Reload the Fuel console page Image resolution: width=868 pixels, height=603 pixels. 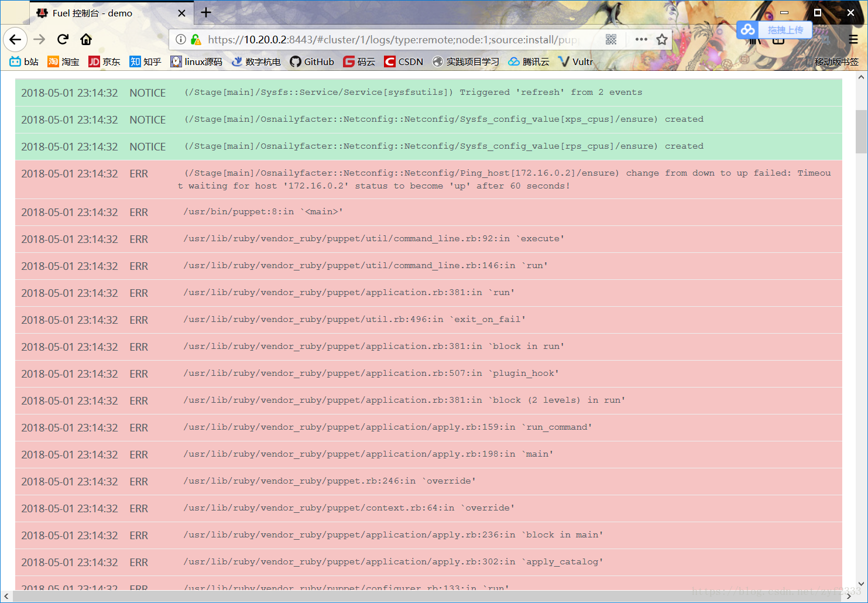pyautogui.click(x=63, y=39)
